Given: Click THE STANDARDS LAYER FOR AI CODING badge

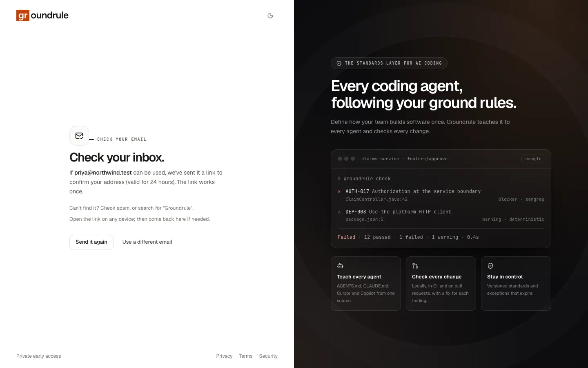Looking at the screenshot, I should point(389,63).
